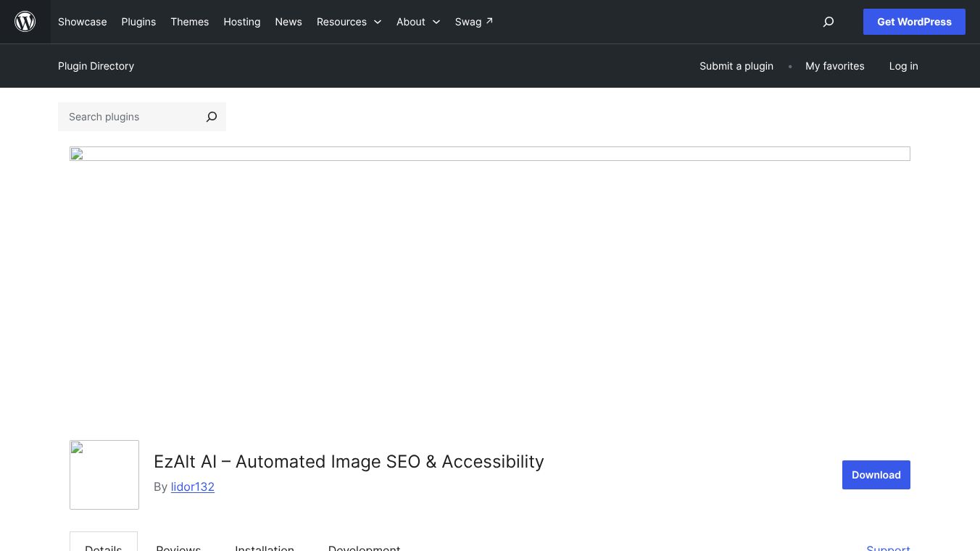
Task: Go to My favorites
Action: click(835, 66)
